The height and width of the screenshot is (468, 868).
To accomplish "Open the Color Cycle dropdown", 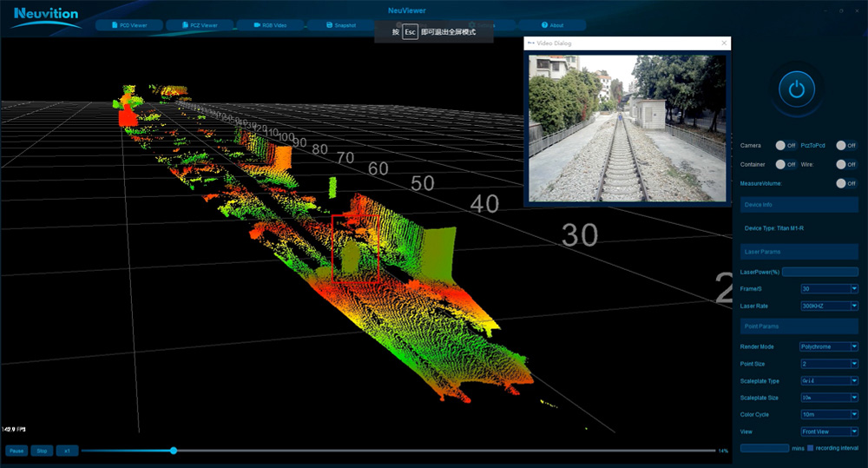I will pos(829,414).
